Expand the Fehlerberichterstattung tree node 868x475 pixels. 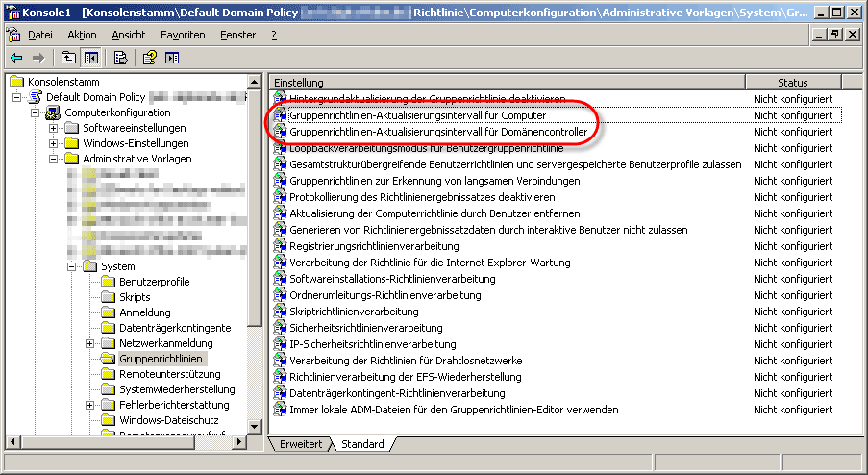(x=90, y=405)
